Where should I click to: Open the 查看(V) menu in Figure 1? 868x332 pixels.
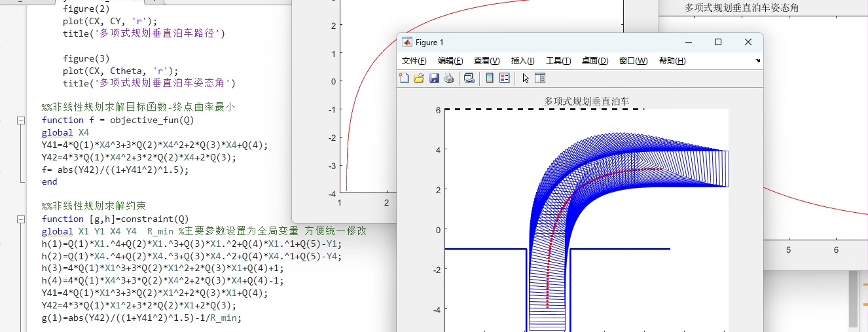[486, 61]
